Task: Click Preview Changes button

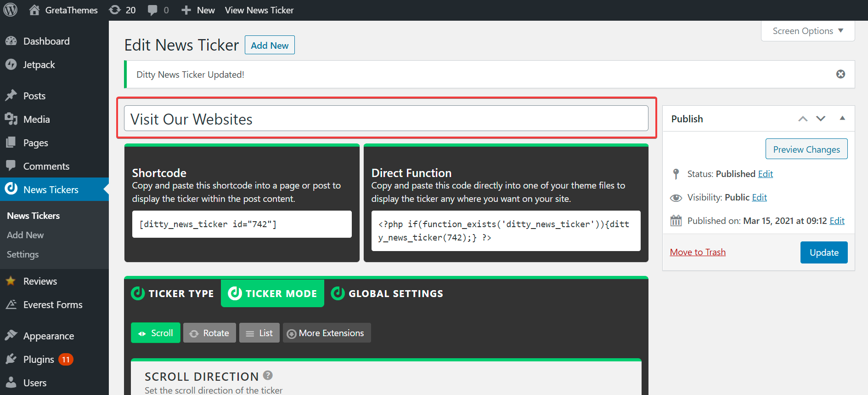Action: (x=806, y=149)
